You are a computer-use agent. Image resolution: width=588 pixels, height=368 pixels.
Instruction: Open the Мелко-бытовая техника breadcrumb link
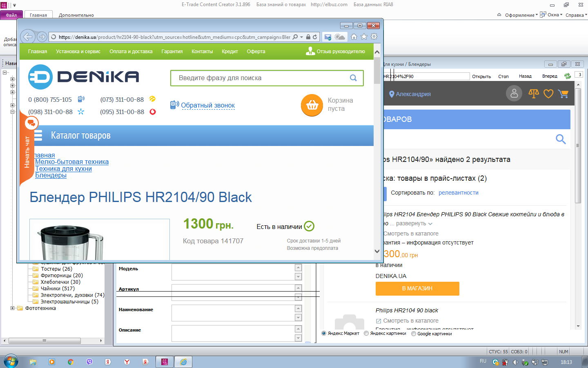point(72,162)
